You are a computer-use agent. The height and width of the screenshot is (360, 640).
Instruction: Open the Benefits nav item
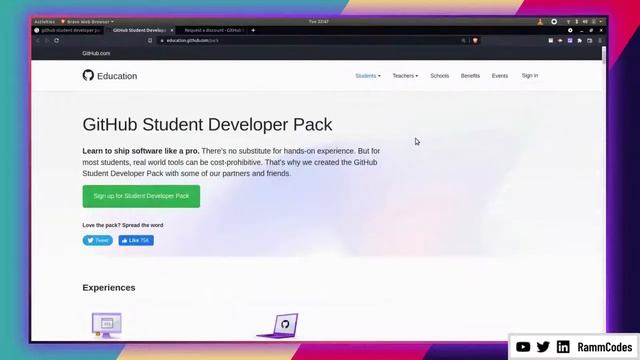(470, 76)
